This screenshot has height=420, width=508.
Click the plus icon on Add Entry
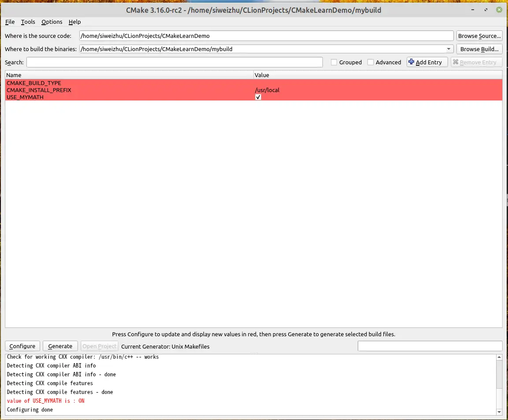tap(411, 62)
